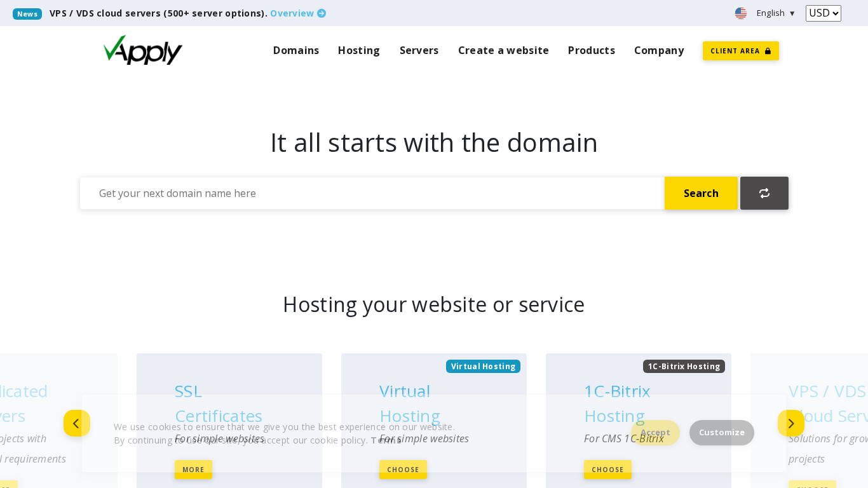
Task: Click Choose on 1C-Bitrix Hosting card
Action: click(607, 470)
